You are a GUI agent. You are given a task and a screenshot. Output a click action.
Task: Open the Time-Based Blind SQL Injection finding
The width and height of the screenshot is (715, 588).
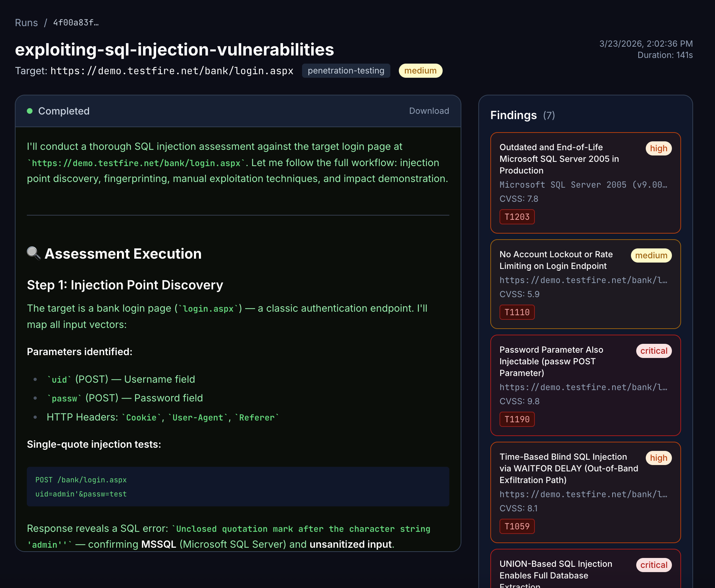(585, 492)
